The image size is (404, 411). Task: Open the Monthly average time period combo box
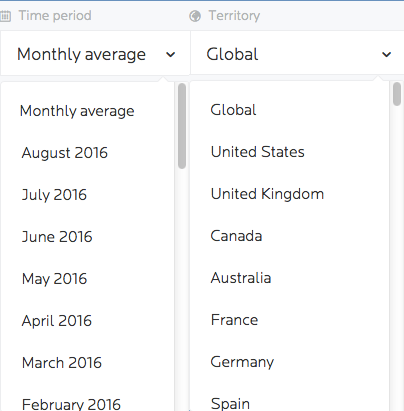96,54
